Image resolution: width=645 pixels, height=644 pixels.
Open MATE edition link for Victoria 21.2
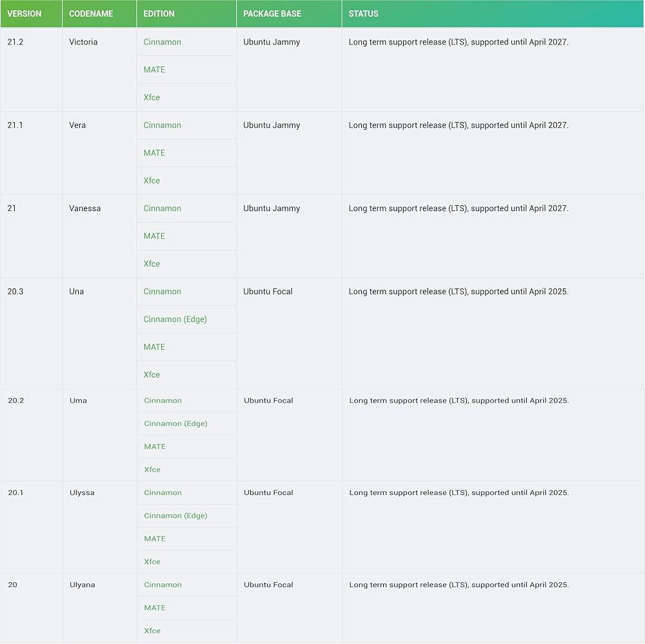tap(154, 70)
